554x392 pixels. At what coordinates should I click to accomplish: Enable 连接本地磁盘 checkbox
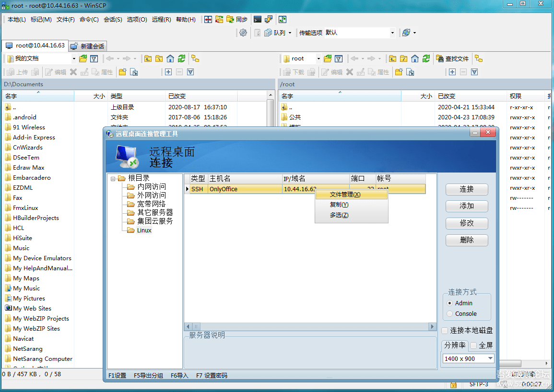coord(444,330)
